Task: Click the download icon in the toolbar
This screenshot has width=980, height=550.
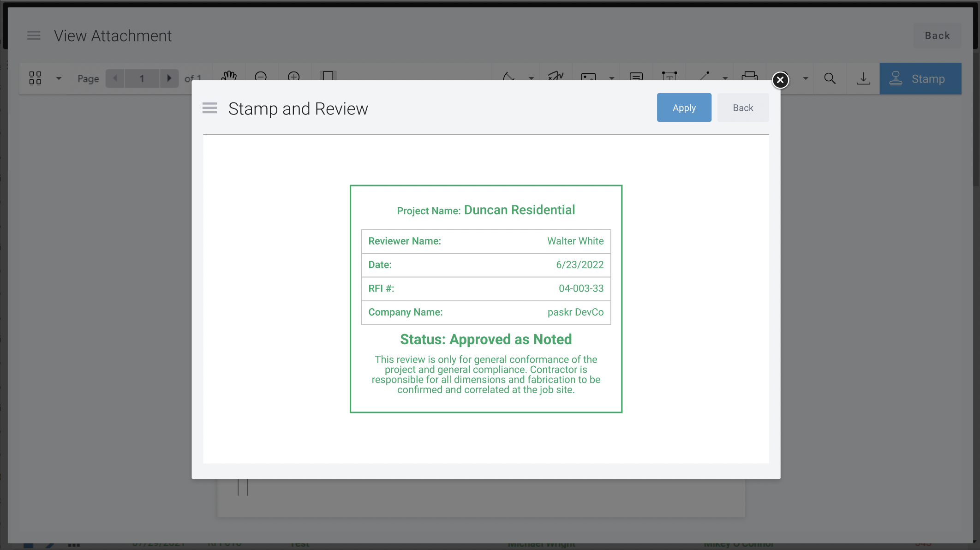Action: [863, 78]
